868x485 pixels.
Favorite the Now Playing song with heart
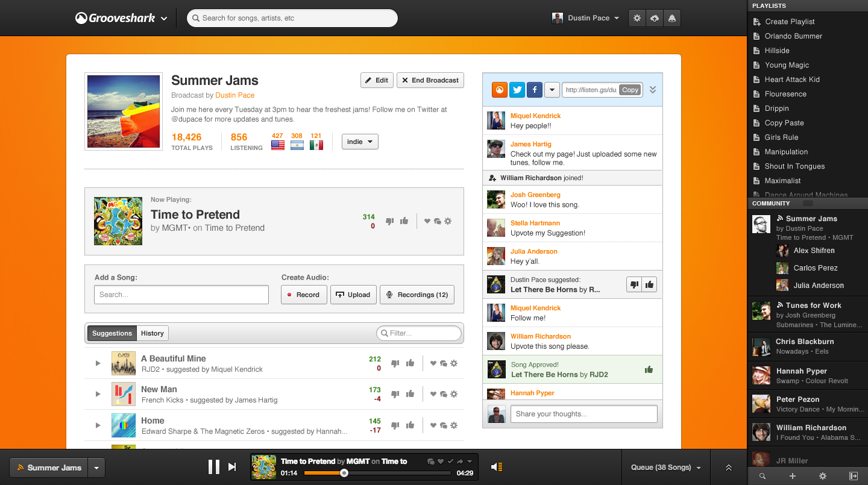click(427, 221)
